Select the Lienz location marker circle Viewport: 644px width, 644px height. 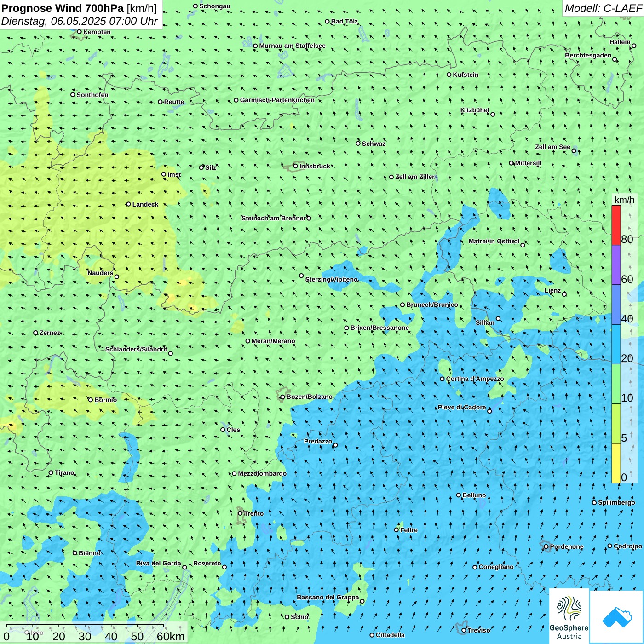click(x=564, y=294)
